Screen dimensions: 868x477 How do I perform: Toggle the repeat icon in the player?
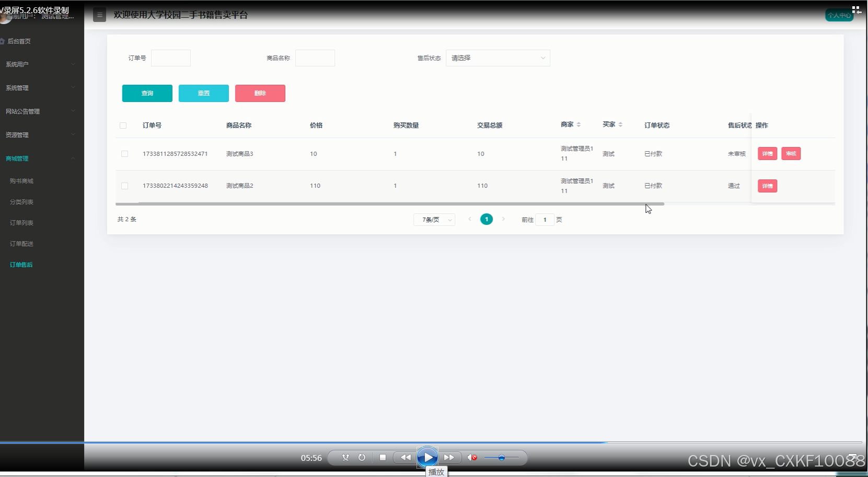[362, 458]
